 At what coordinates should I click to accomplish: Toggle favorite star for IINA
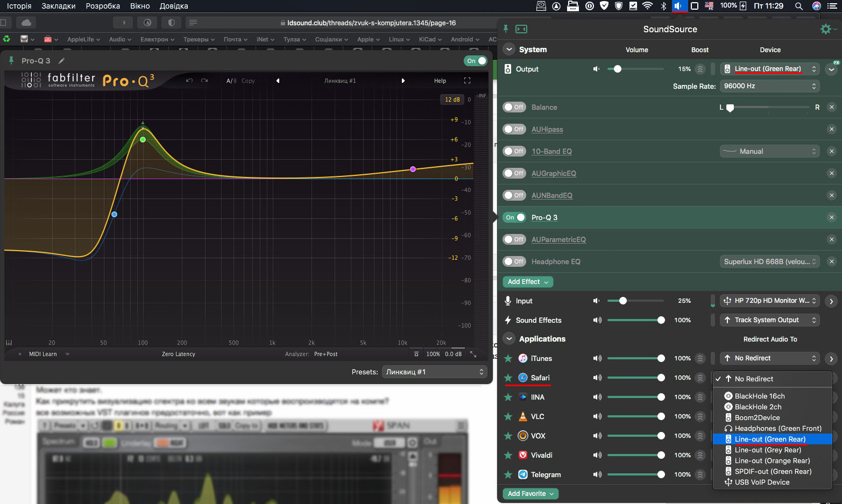[508, 397]
